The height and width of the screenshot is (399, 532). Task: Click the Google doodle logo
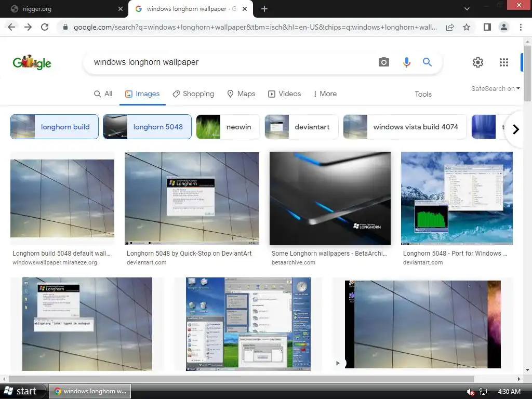pyautogui.click(x=32, y=62)
